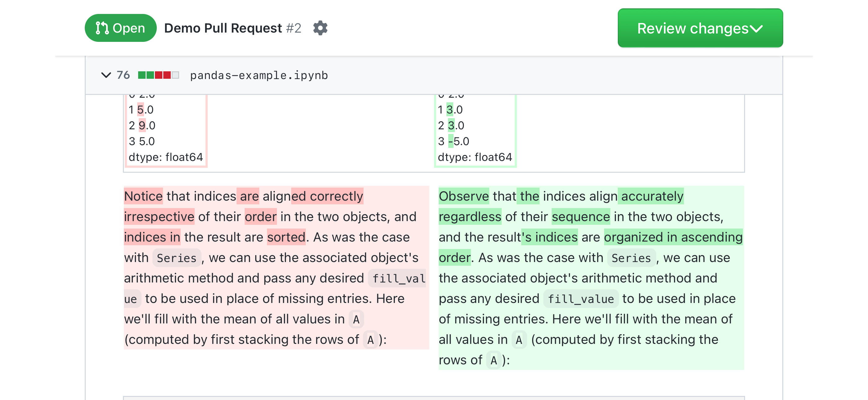This screenshot has width=868, height=400.
Task: Click the '#2' pull request number
Action: 293,28
